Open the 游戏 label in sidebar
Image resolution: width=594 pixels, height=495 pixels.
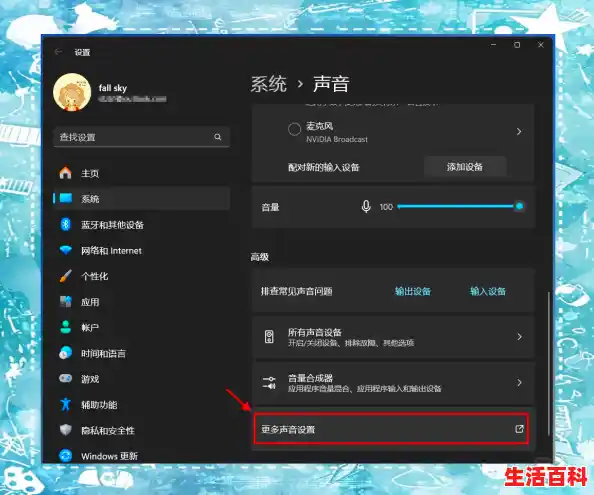click(90, 379)
